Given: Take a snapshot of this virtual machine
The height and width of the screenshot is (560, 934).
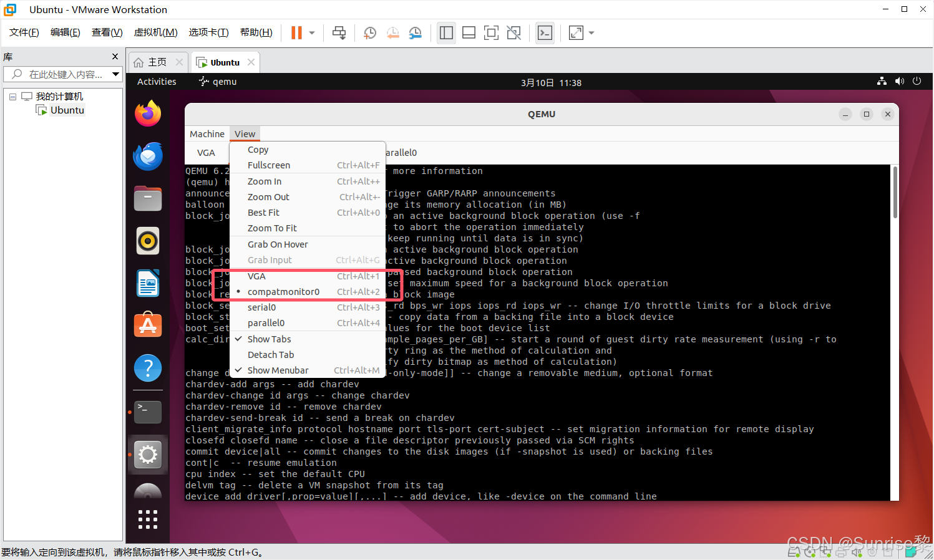Looking at the screenshot, I should (370, 33).
